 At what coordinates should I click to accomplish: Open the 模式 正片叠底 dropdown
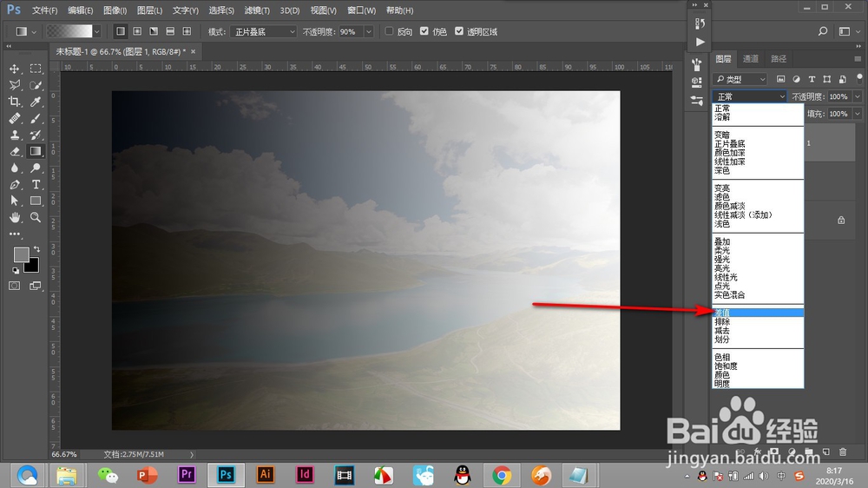264,31
